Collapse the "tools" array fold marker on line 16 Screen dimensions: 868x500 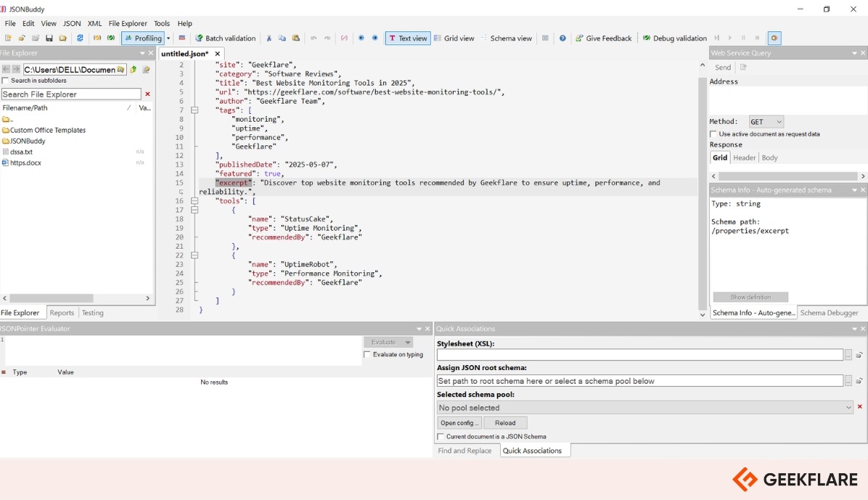pyautogui.click(x=195, y=201)
